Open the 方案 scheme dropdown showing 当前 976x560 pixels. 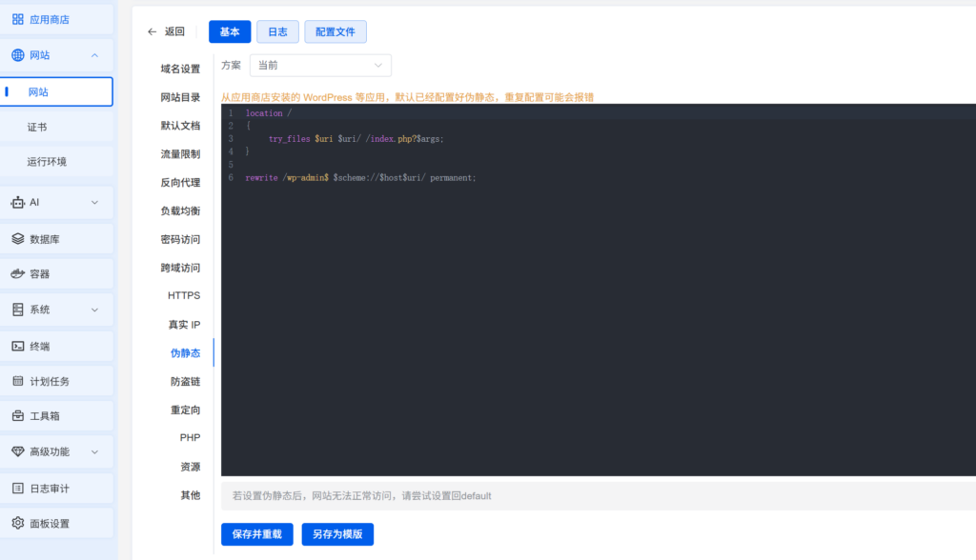point(320,65)
